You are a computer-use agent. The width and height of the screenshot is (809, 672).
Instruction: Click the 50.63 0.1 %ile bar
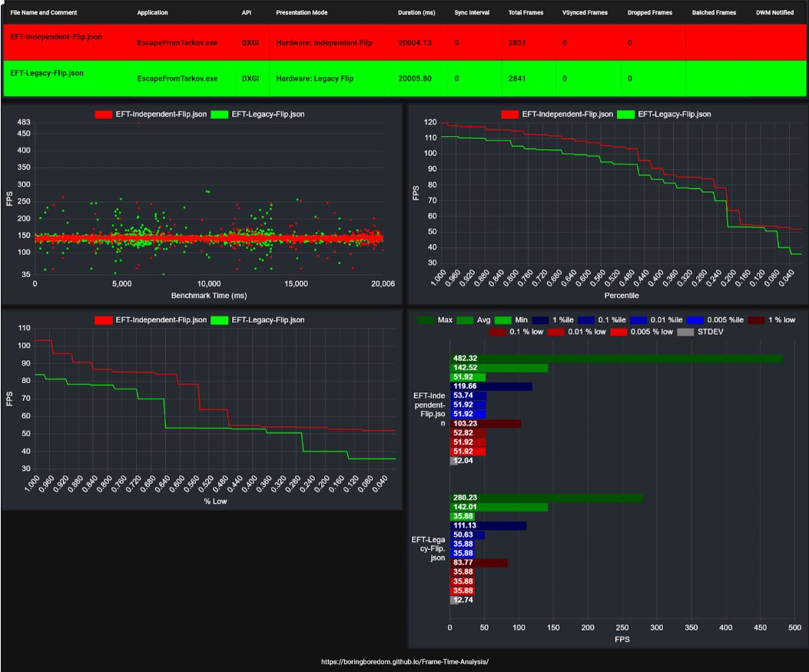tap(467, 535)
